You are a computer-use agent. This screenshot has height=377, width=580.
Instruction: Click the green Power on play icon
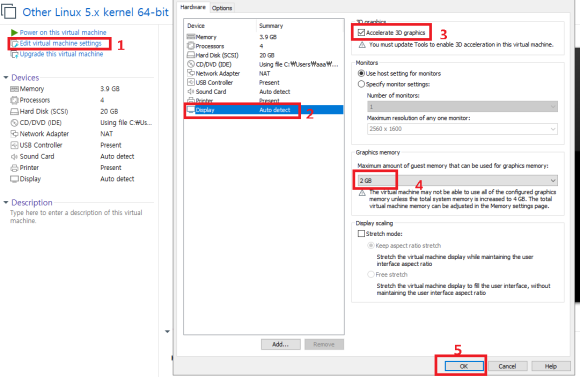[14, 33]
